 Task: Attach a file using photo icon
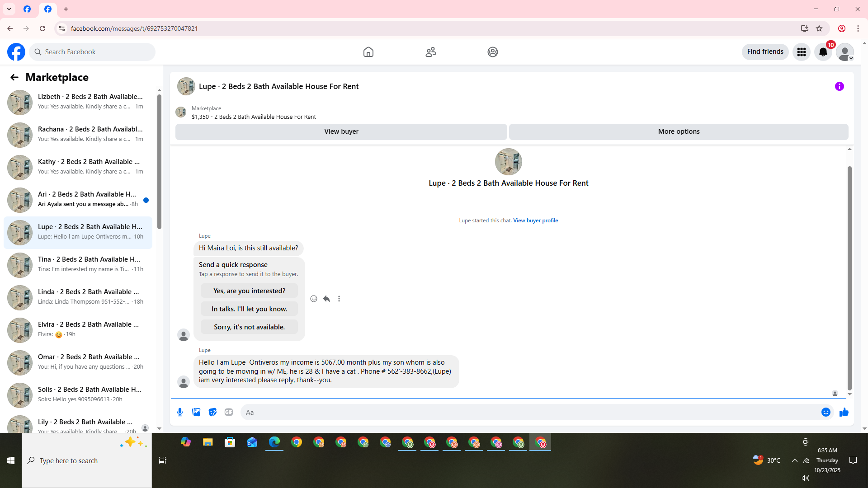[196, 412]
